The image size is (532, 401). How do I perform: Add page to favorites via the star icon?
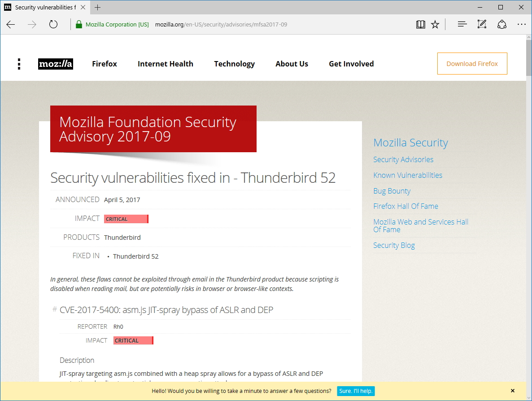(x=435, y=24)
